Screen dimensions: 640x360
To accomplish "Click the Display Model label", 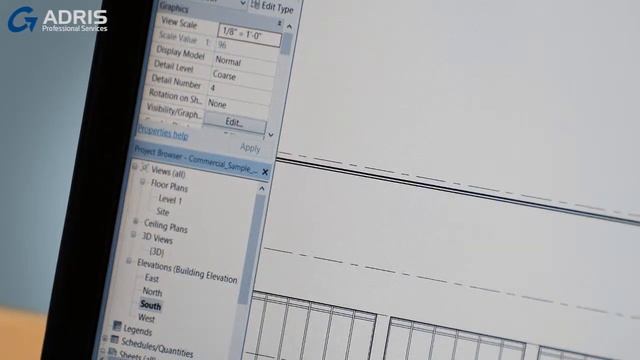I will pos(180,52).
